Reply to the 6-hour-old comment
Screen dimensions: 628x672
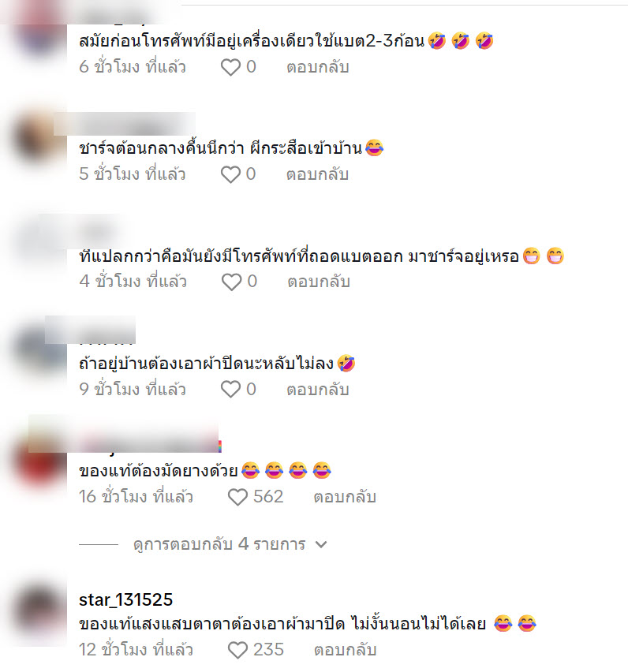pos(318,67)
